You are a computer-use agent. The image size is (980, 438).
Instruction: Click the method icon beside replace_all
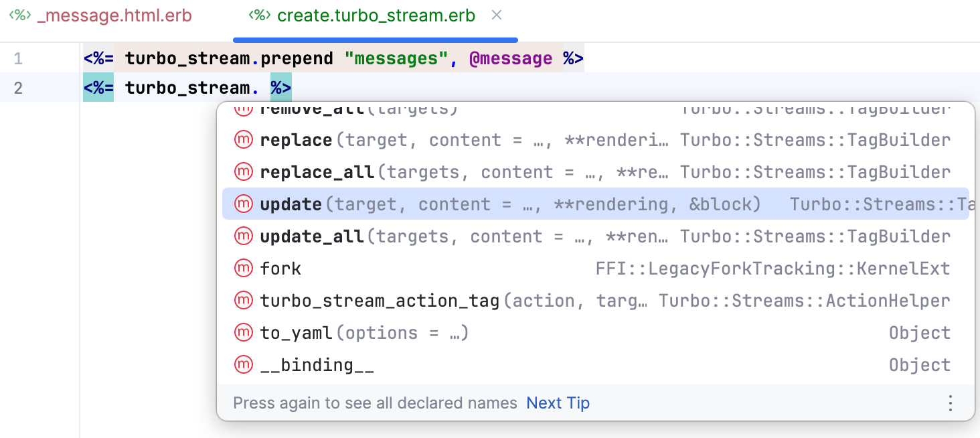(243, 171)
